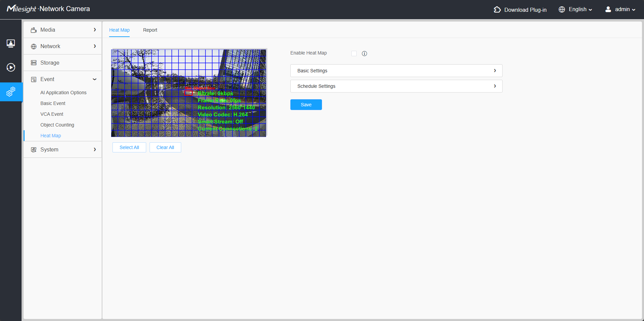The height and width of the screenshot is (321, 644).
Task: Click the red Min. Object Size box
Action: click(189, 93)
